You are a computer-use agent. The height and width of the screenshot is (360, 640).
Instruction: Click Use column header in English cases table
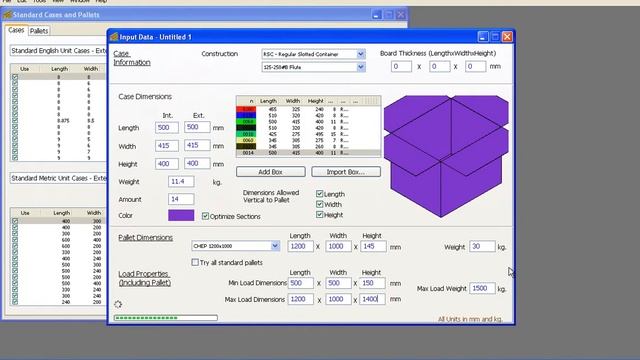click(x=24, y=69)
